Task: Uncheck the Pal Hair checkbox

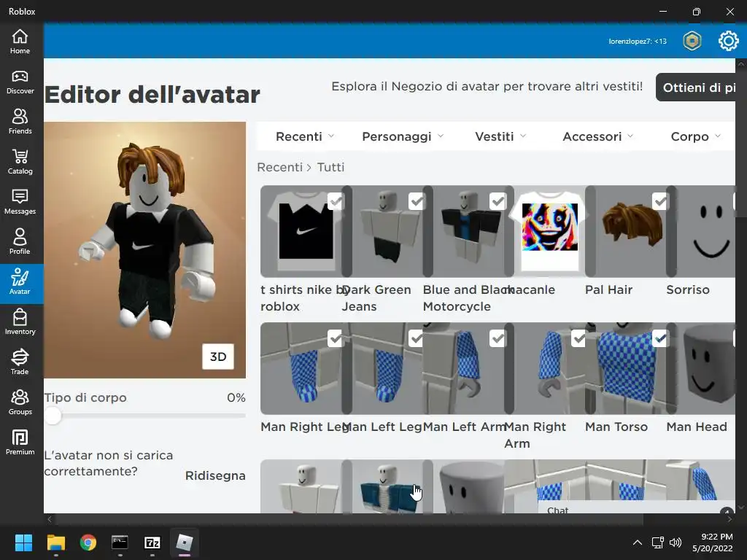Action: point(659,201)
